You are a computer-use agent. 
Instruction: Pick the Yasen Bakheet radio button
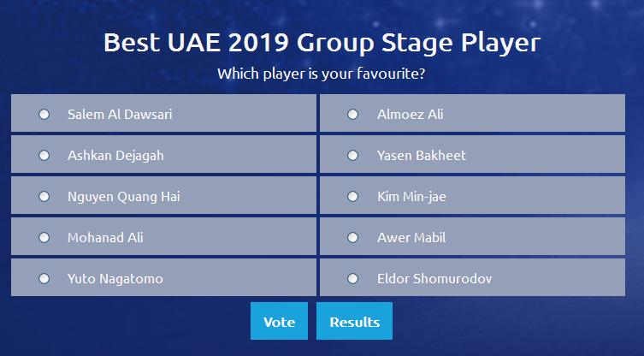(353, 156)
